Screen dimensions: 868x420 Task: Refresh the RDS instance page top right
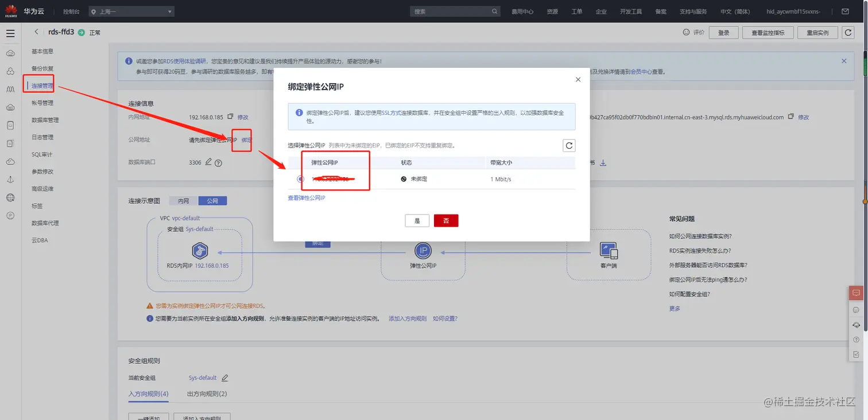point(848,33)
